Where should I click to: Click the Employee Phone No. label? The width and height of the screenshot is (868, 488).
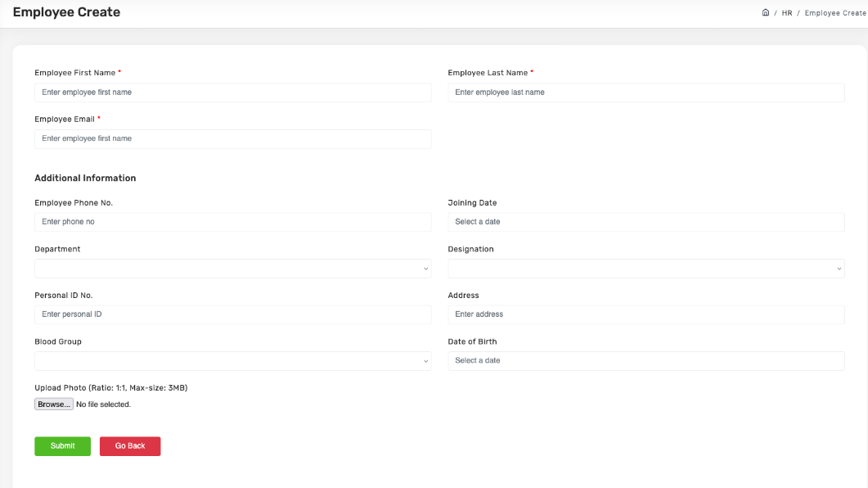(x=74, y=203)
